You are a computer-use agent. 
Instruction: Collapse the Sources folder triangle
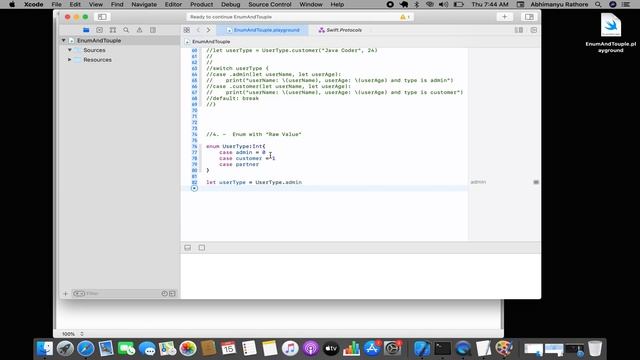point(70,50)
